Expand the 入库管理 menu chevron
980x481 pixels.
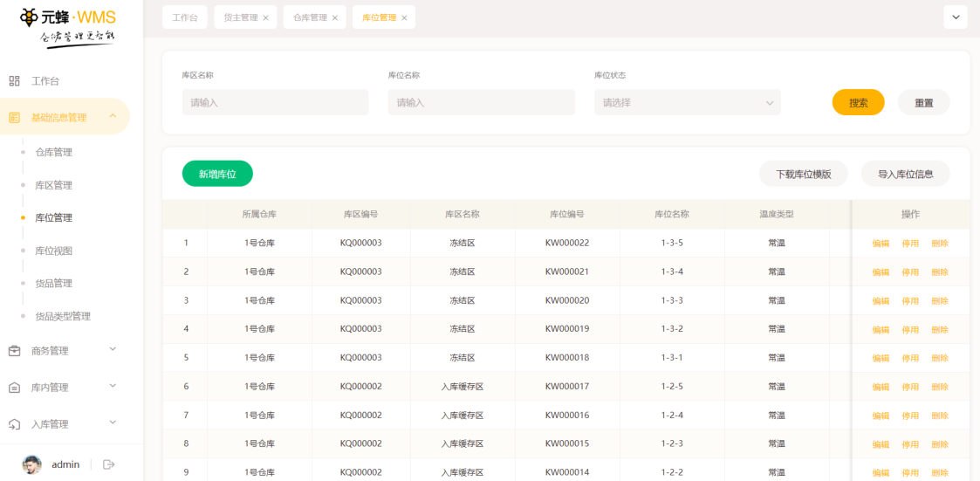pyautogui.click(x=113, y=423)
